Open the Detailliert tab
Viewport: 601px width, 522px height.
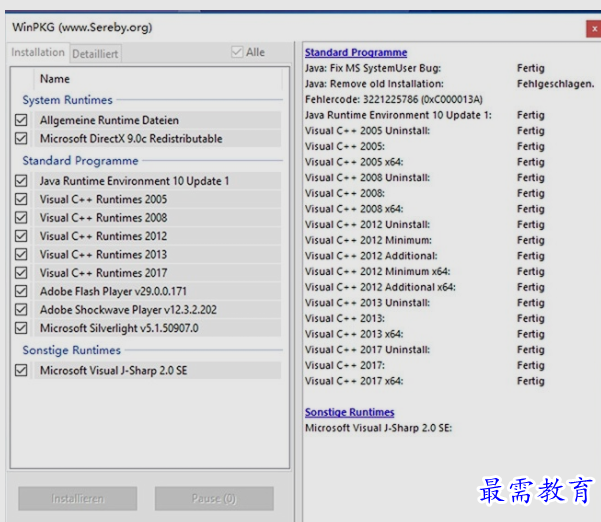tap(95, 54)
